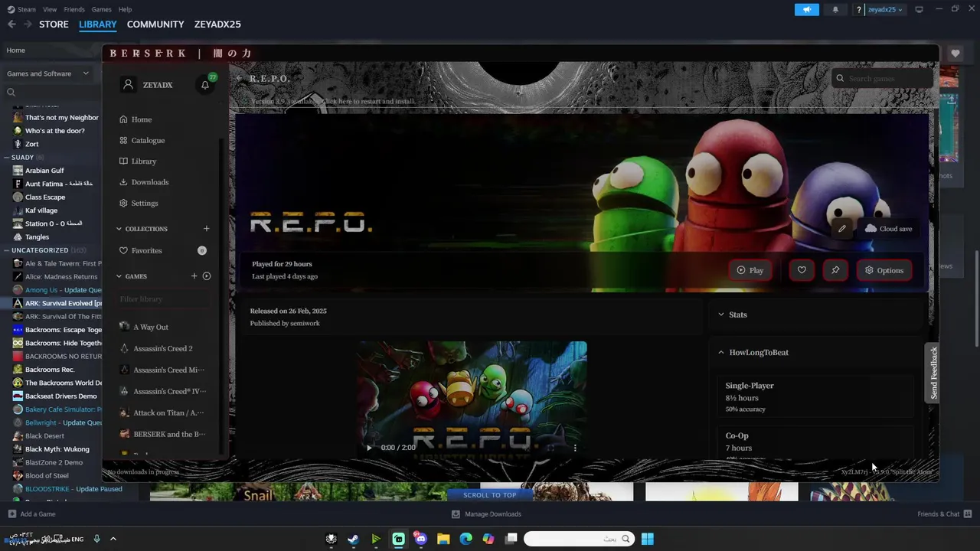Play the R.E.P.O. trailer video
This screenshot has height=551, width=980.
click(x=369, y=448)
